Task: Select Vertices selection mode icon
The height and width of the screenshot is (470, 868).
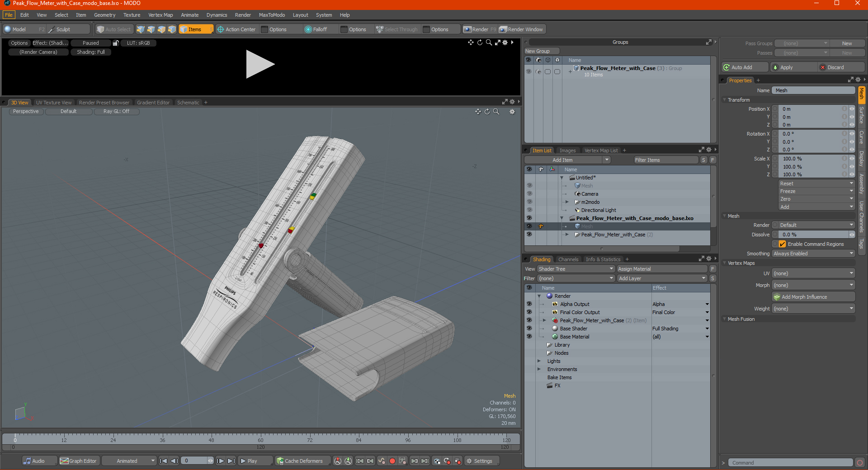Action: point(141,29)
